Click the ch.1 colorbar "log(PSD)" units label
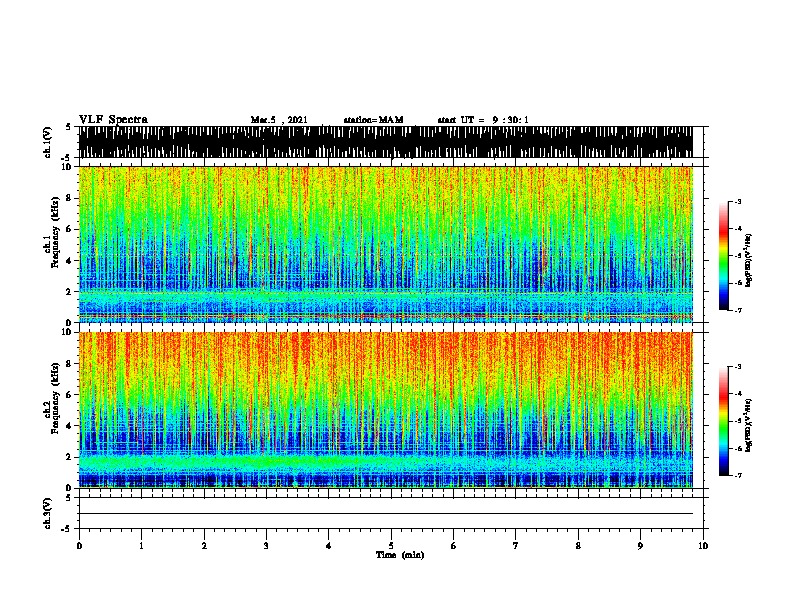The image size is (792, 612). click(748, 260)
